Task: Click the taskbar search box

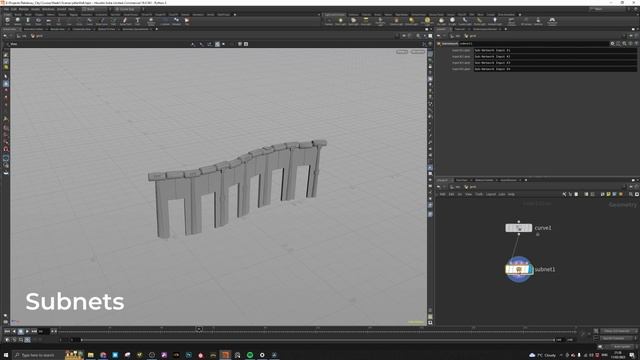Action: [x=39, y=355]
